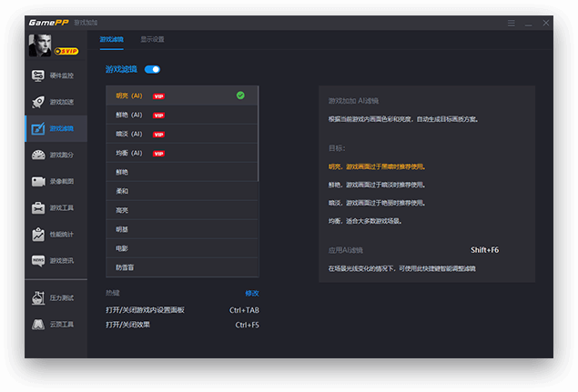Click the filter list scrollbar

259,136
